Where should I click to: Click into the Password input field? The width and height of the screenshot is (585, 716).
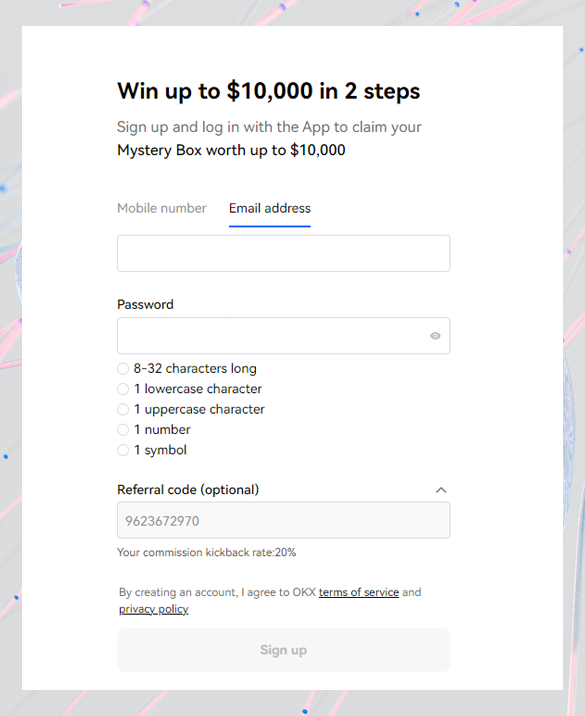[284, 336]
